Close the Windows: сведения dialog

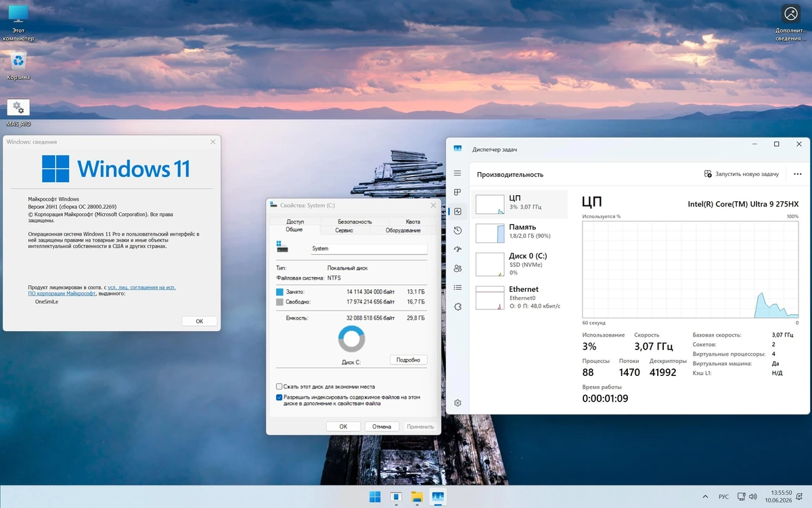click(x=213, y=142)
